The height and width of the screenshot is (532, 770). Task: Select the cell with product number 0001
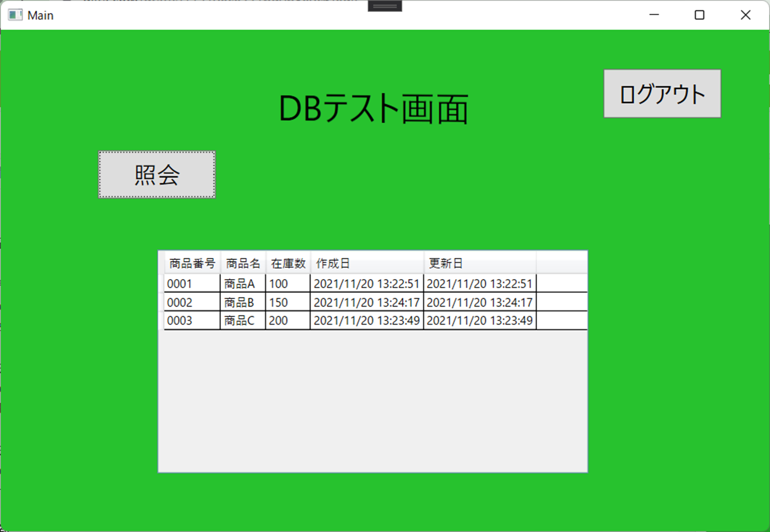(192, 284)
